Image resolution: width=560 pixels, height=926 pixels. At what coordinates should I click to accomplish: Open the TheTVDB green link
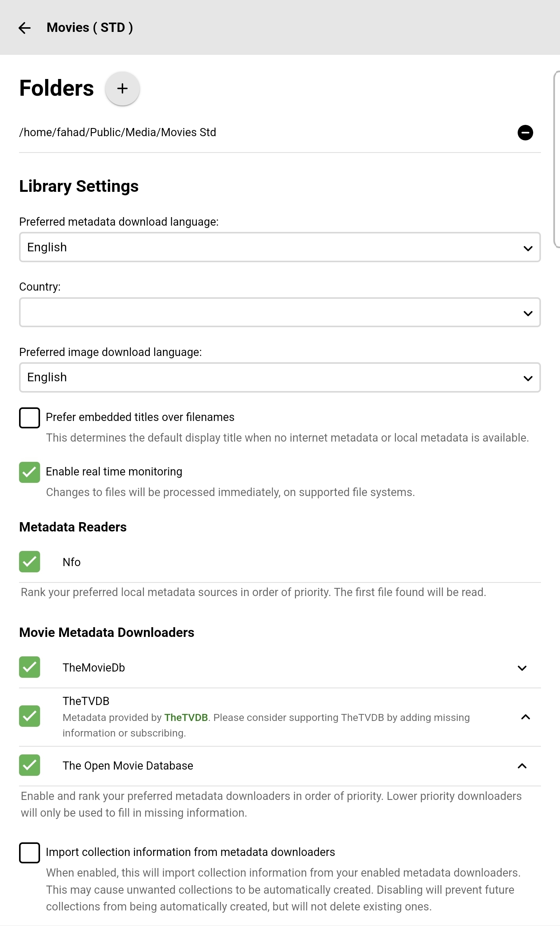(x=186, y=717)
